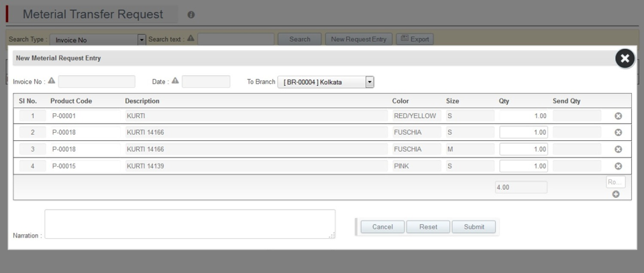Click serial number 4 cell
Viewport: 644px width, 273px height.
click(32, 166)
